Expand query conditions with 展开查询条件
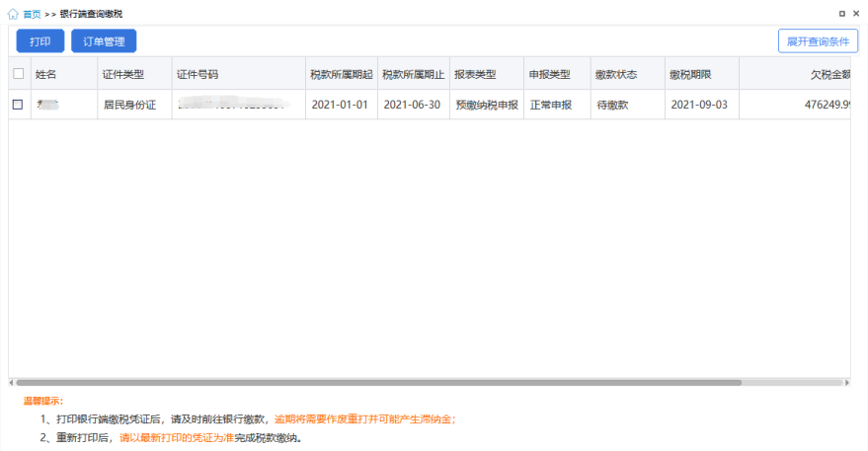Image resolution: width=868 pixels, height=451 pixels. pos(818,41)
